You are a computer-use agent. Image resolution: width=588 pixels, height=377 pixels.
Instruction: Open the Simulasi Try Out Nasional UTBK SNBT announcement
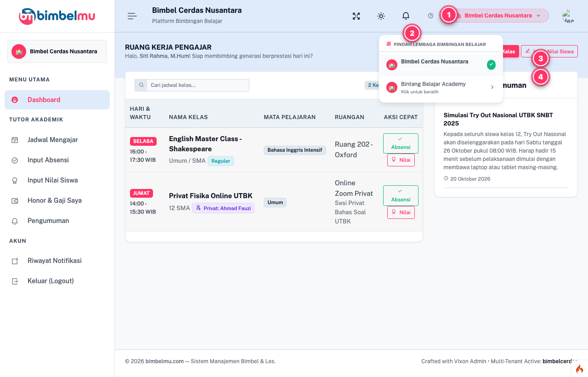pos(498,119)
